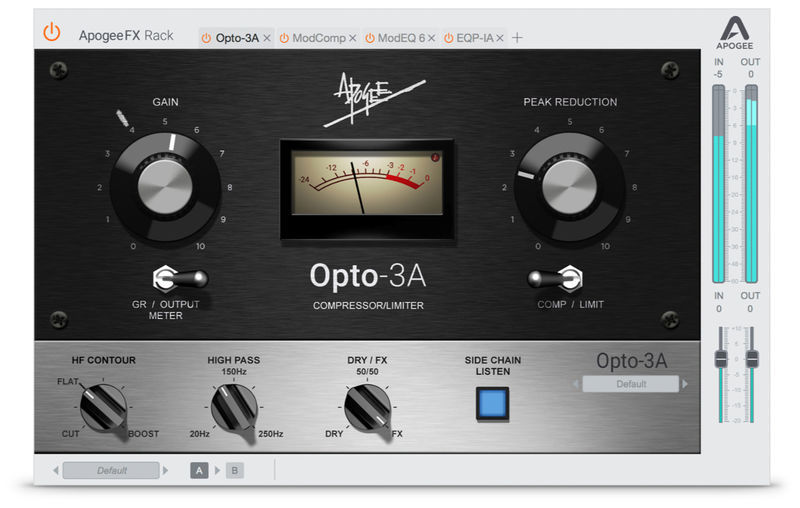This screenshot has width=800, height=508.
Task: Open the rack Default preset field at bottom
Action: point(111,470)
